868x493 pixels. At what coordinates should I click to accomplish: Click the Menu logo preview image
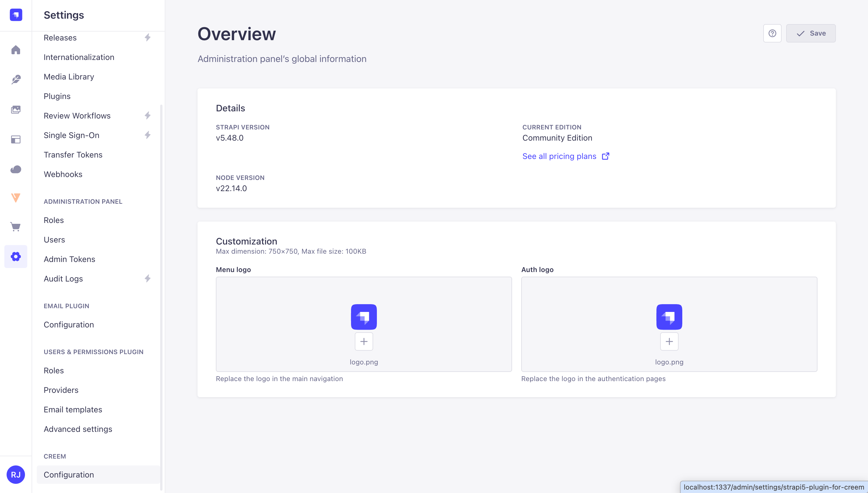click(364, 317)
